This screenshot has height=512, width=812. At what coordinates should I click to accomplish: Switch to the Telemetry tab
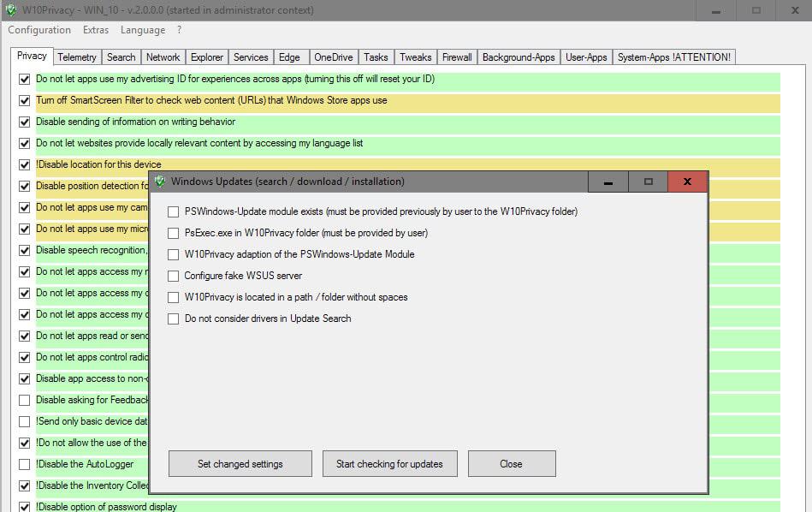(x=77, y=57)
